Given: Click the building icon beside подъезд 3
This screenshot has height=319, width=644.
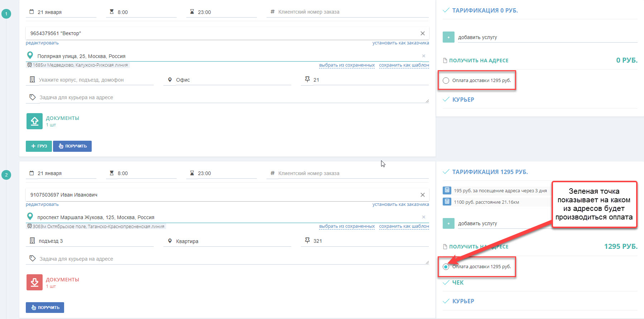Looking at the screenshot, I should (32, 241).
